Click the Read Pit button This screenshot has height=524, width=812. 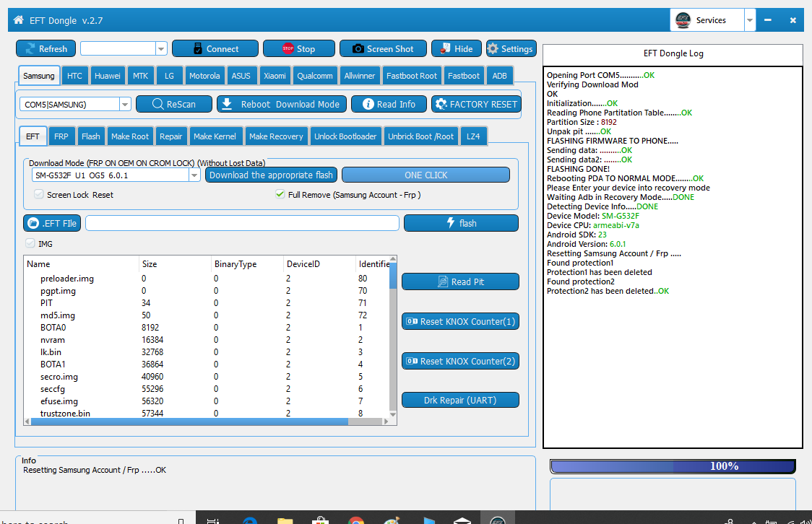[x=460, y=281]
